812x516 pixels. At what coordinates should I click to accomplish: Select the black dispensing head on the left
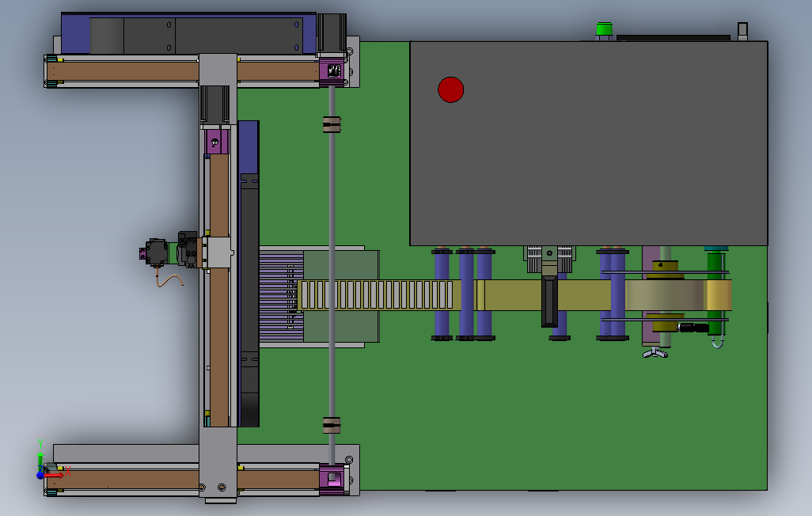tap(157, 252)
